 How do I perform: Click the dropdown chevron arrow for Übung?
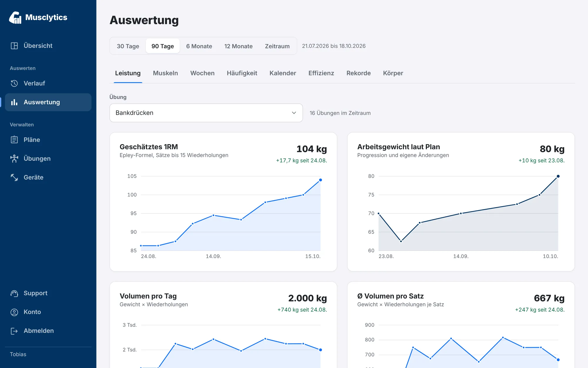pyautogui.click(x=294, y=113)
